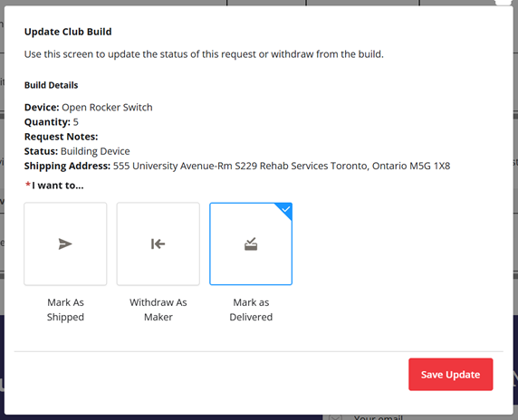Choose the Withdraw As Maker arrow tile
This screenshot has height=420, width=518.
158,243
